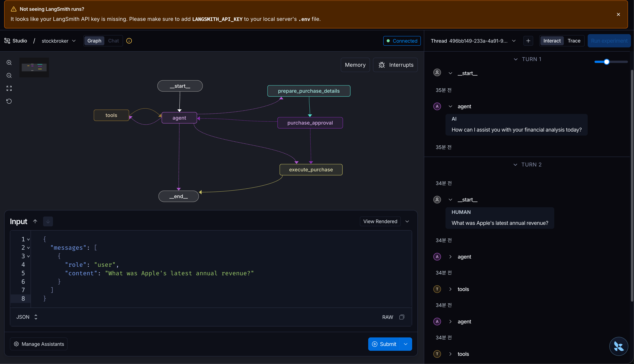Dismiss the LangSmith warning banner
This screenshot has width=634, height=364.
click(618, 14)
